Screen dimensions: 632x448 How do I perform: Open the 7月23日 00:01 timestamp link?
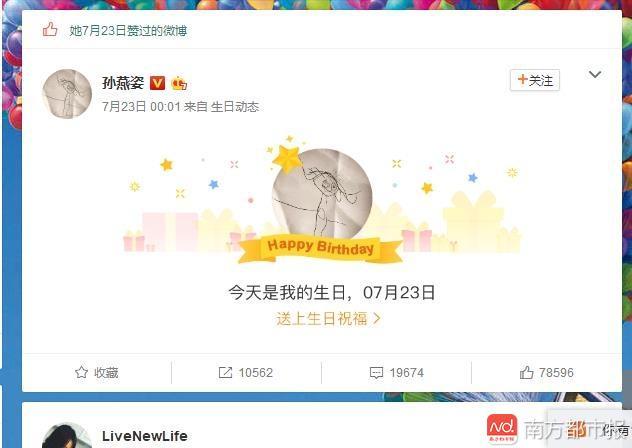[141, 107]
